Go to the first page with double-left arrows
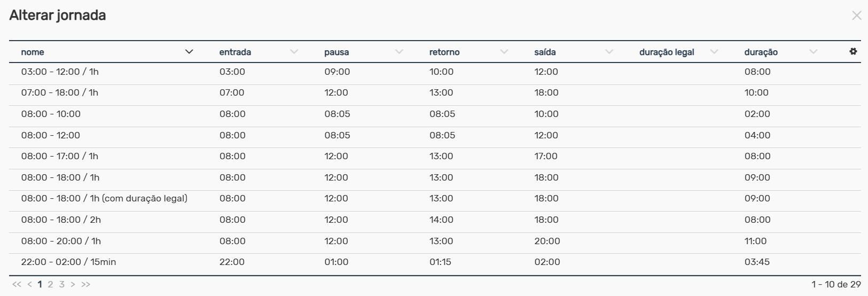 pyautogui.click(x=17, y=284)
